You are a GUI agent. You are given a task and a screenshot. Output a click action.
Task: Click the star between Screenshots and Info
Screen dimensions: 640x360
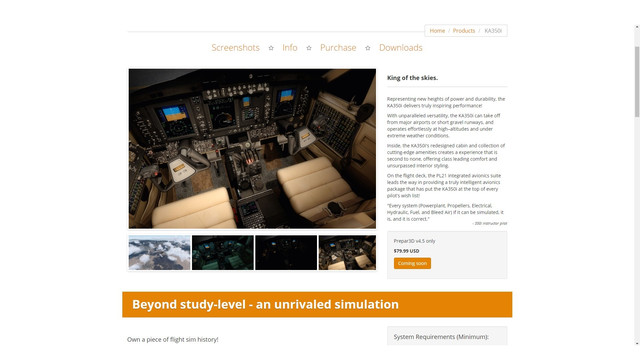(x=271, y=48)
